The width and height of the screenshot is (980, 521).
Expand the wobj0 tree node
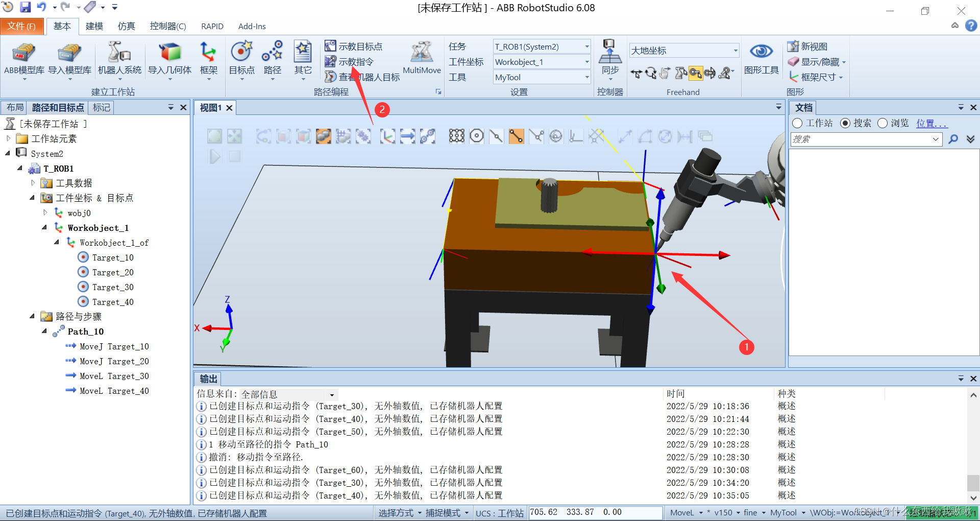45,212
